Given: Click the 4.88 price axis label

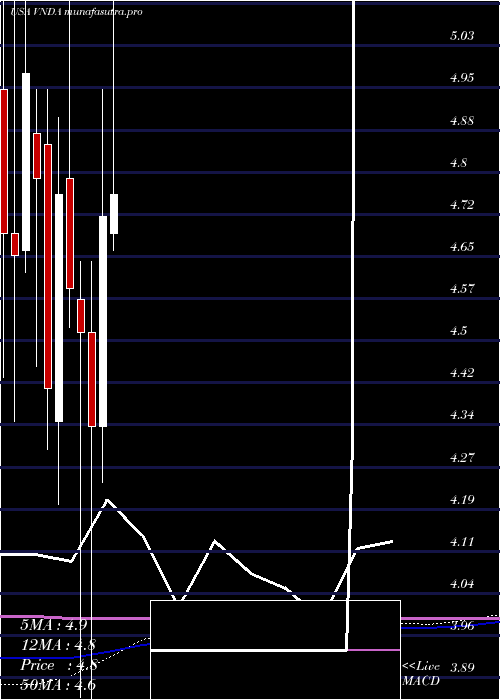Looking at the screenshot, I should click(462, 121).
